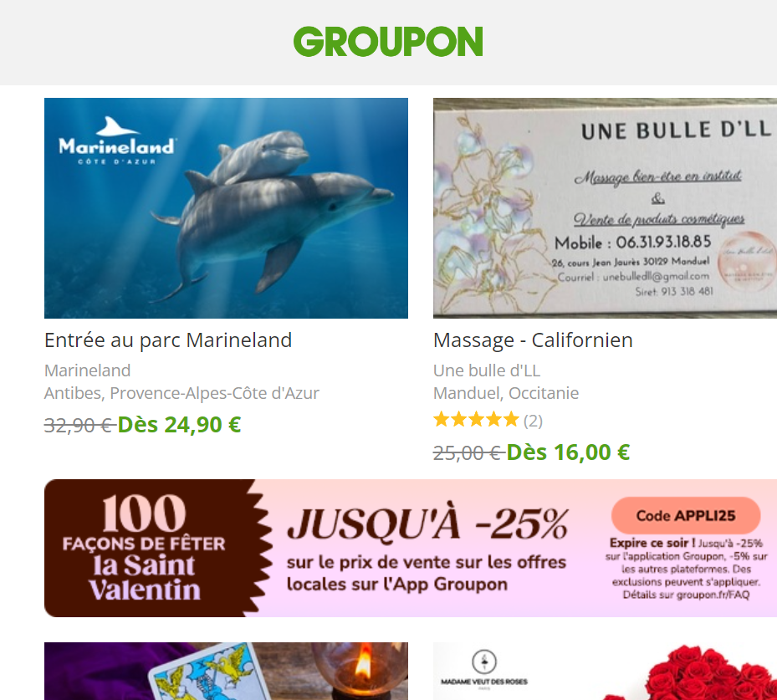Open the Une Bulle d'LL business card image
The height and width of the screenshot is (700, 777).
605,208
